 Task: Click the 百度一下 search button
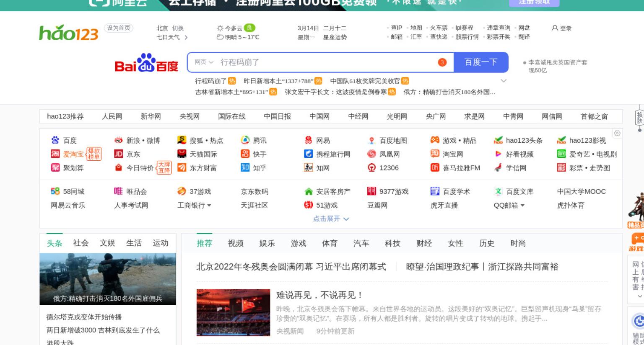click(x=481, y=62)
